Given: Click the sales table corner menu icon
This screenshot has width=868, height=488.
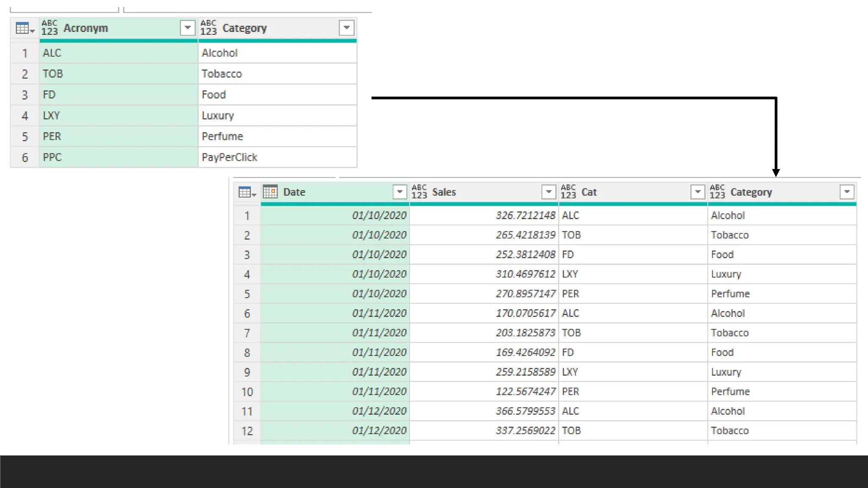Looking at the screenshot, I should [247, 192].
